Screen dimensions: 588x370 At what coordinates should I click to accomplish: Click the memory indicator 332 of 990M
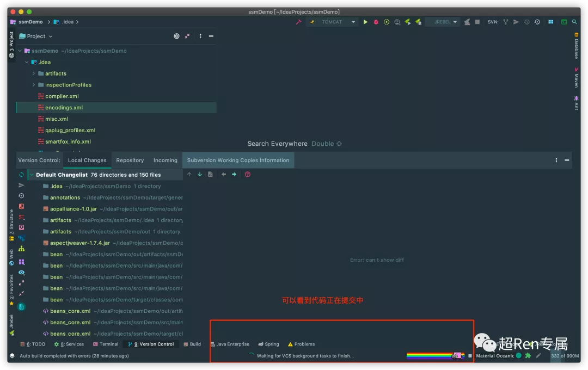(x=565, y=356)
